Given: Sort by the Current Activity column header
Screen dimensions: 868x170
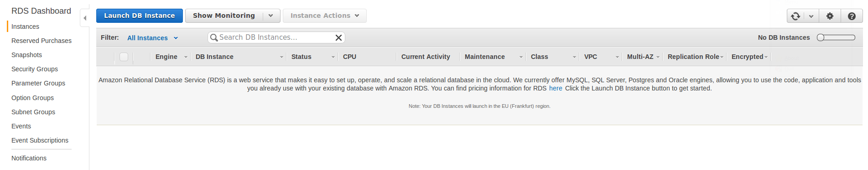Looking at the screenshot, I should (426, 57).
